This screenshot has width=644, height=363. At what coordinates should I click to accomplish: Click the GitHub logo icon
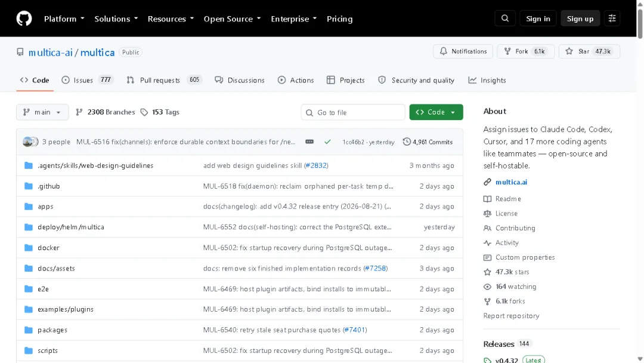(24, 19)
